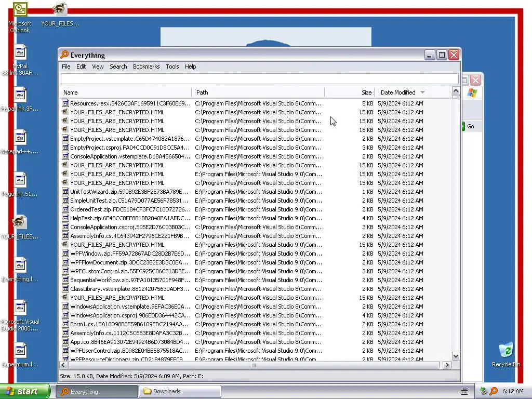Select UnitTestWizard.zip.590B92E3BF2E73BA789E file icon

point(65,192)
